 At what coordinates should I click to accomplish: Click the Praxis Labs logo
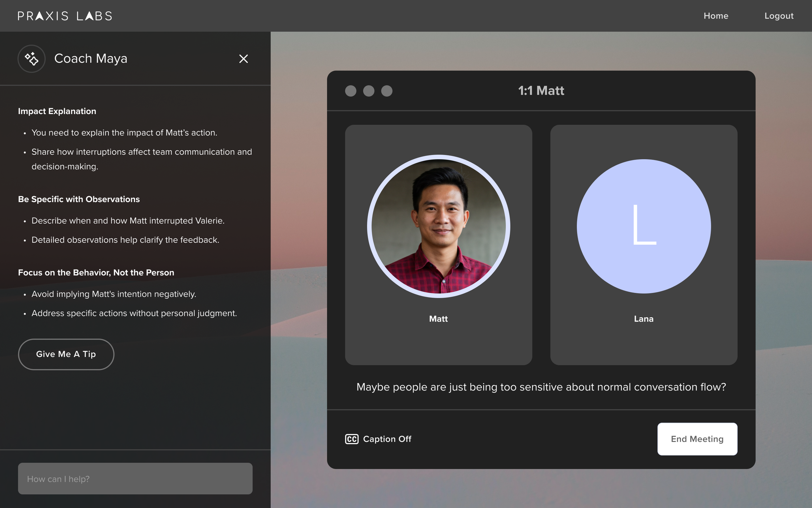coord(65,16)
